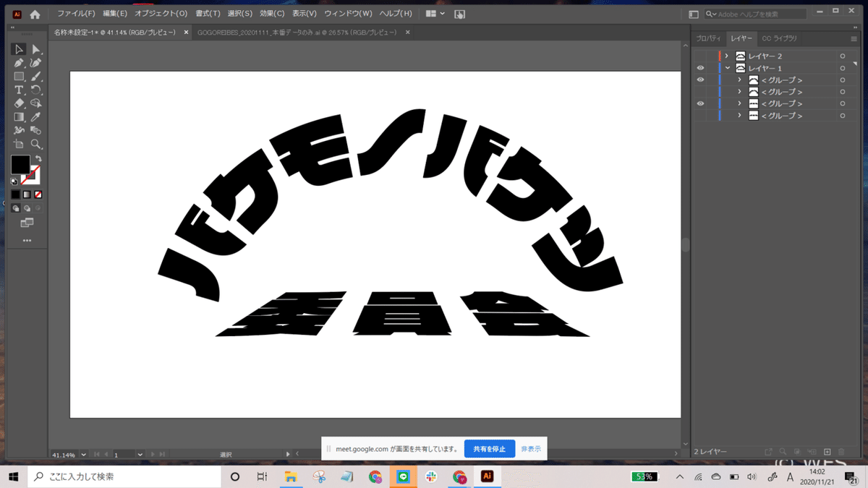Viewport: 868px width, 488px height.
Task: Collapse レイヤー 1 in Layers panel
Action: 727,68
